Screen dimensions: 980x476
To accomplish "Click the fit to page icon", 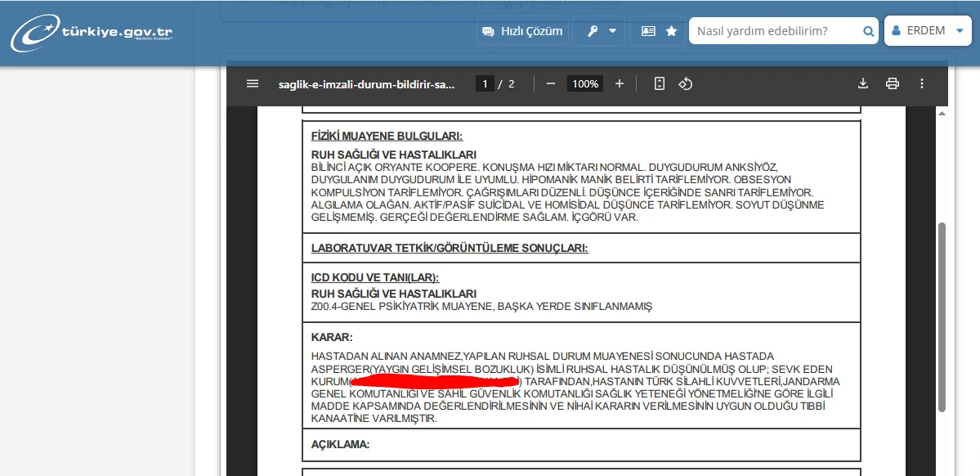I will 659,83.
